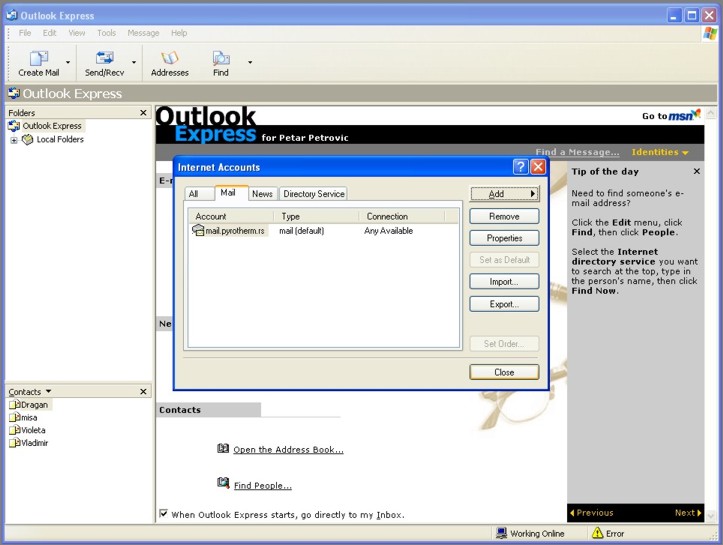Click the Send/Recv toolbar icon
The image size is (723, 545).
pos(105,58)
